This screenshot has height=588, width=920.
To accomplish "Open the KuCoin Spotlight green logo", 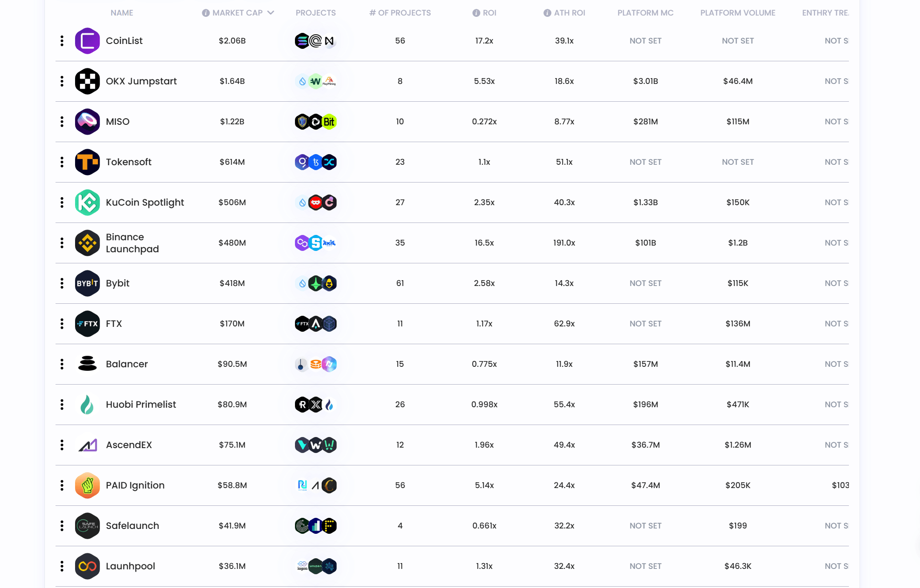I will [x=87, y=203].
